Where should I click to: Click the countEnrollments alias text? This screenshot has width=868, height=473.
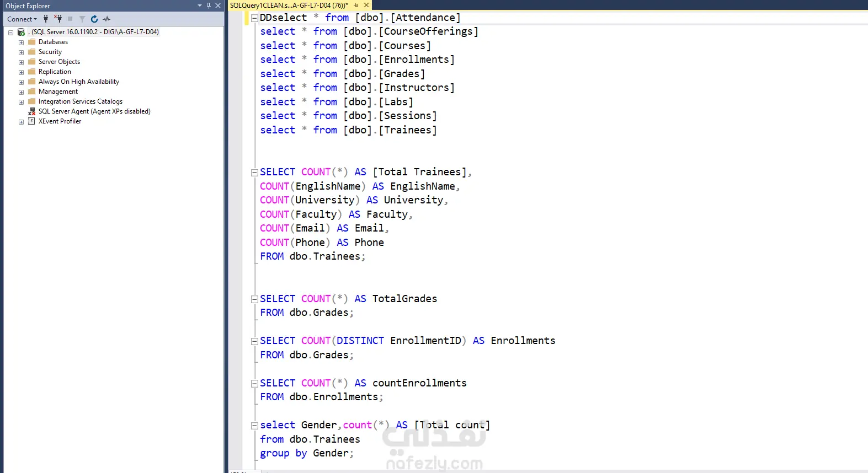point(419,383)
